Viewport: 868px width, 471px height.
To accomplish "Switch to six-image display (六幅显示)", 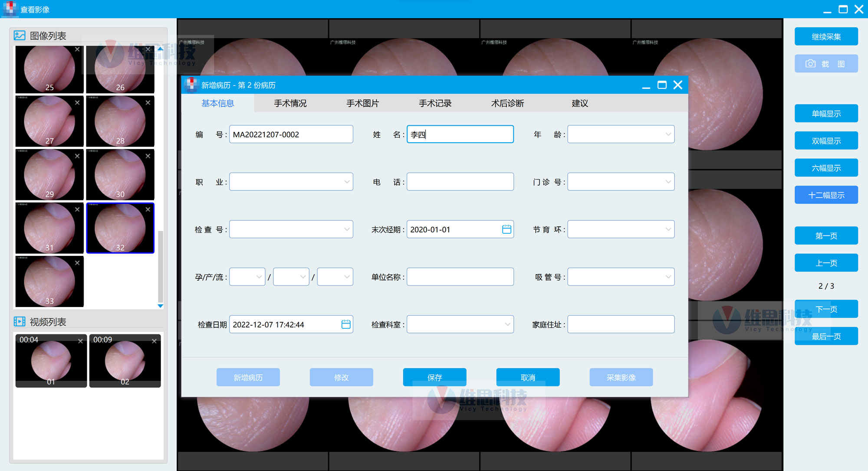I will click(x=826, y=168).
